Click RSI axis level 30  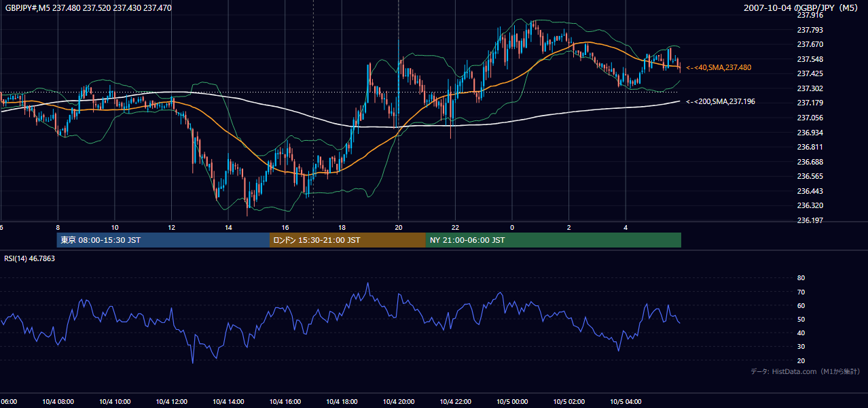click(x=801, y=347)
